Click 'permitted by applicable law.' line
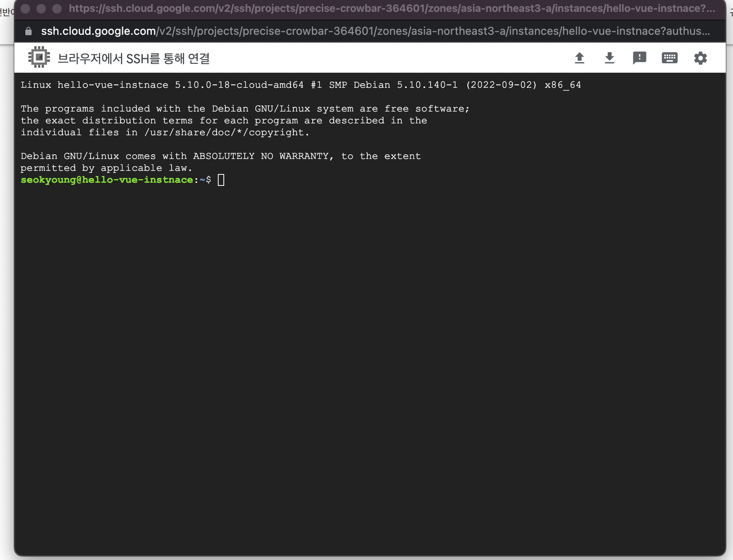 coord(106,168)
